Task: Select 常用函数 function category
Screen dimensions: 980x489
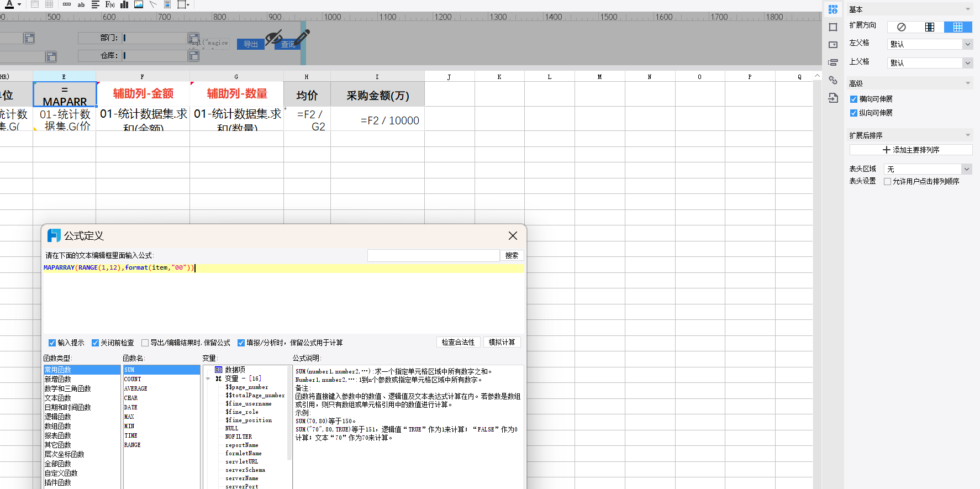Action: click(x=82, y=370)
